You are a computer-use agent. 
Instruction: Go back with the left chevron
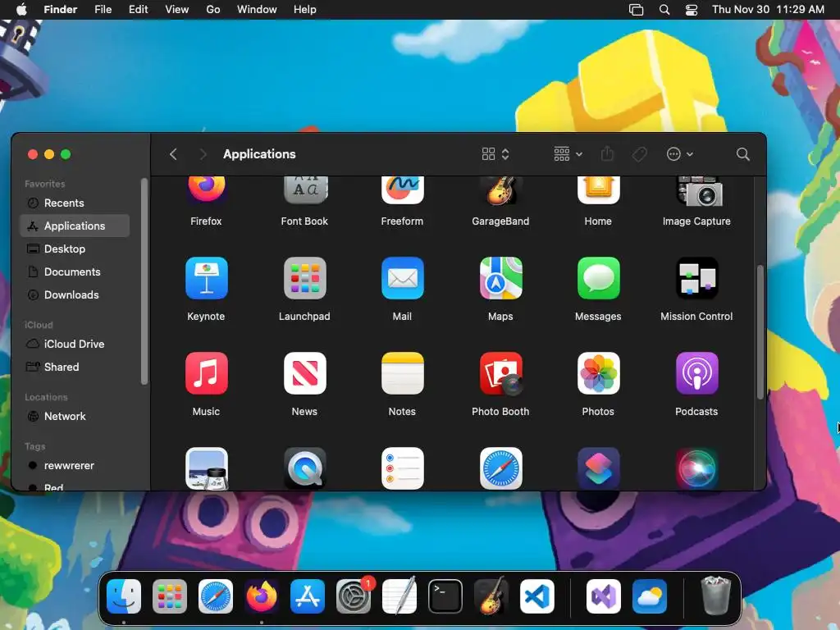(173, 154)
